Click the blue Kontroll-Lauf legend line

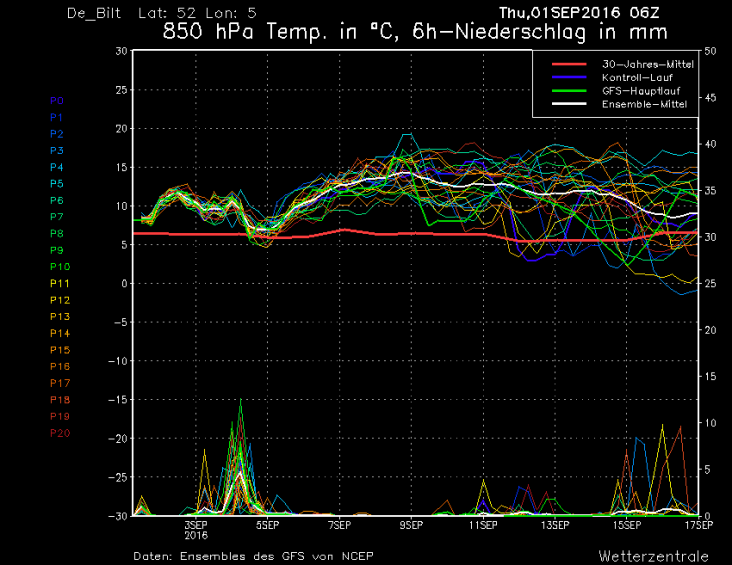click(x=569, y=77)
